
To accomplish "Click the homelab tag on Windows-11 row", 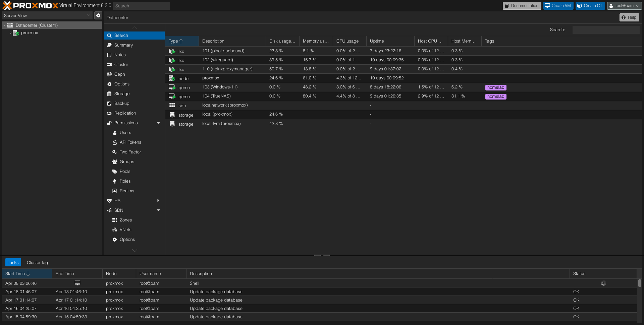I will pos(495,87).
